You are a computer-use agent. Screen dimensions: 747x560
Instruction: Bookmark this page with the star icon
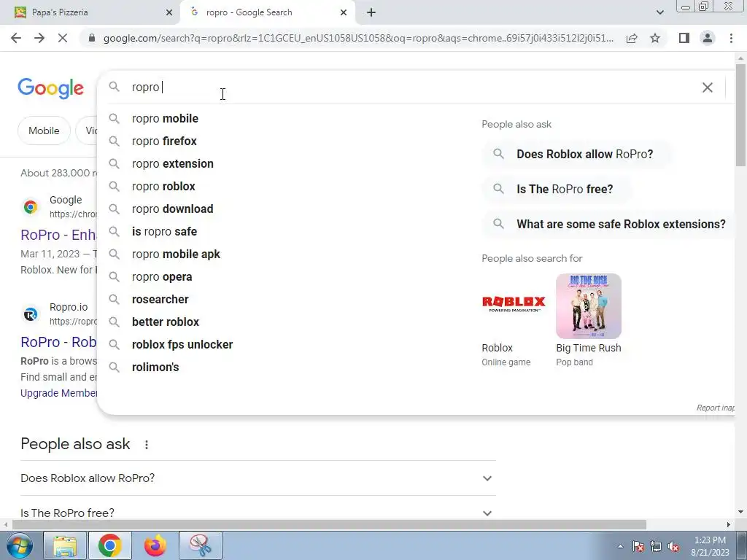tap(655, 38)
